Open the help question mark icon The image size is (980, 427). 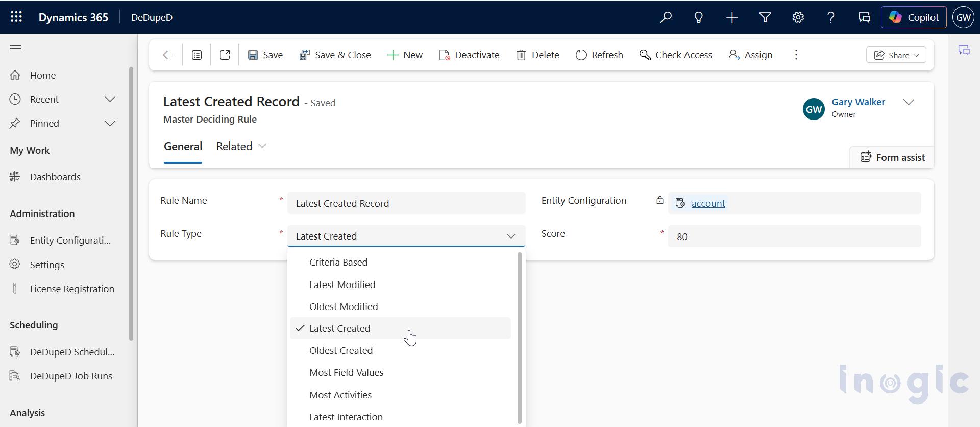(x=831, y=17)
